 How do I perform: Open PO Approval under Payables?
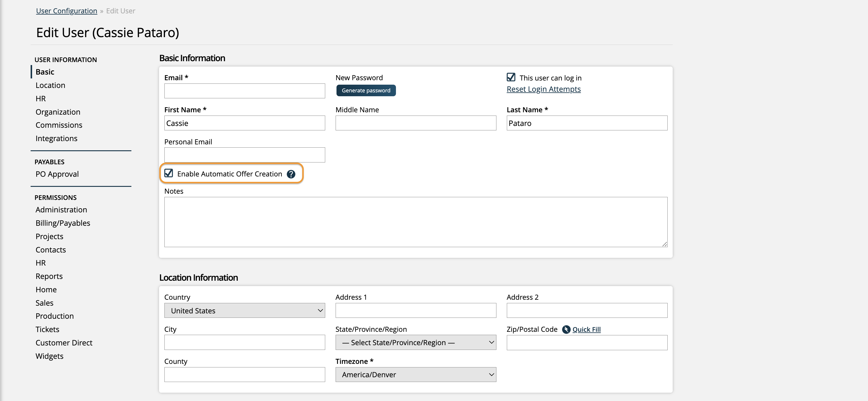[57, 174]
